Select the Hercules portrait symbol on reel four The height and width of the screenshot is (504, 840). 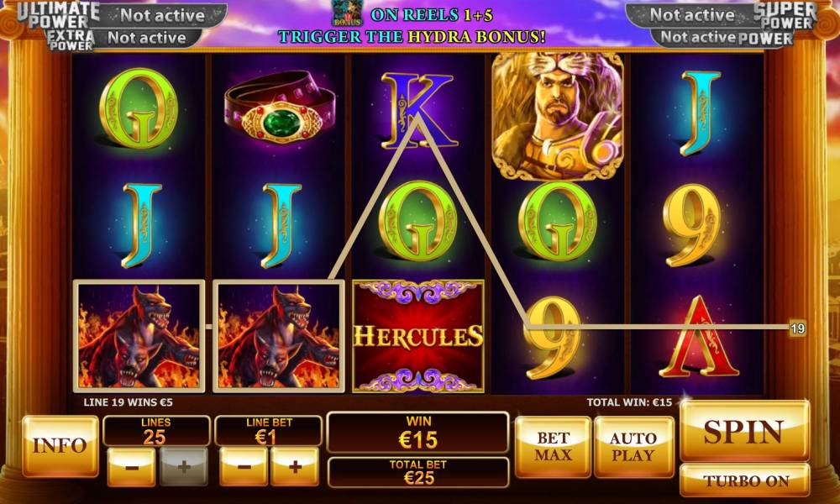[558, 116]
